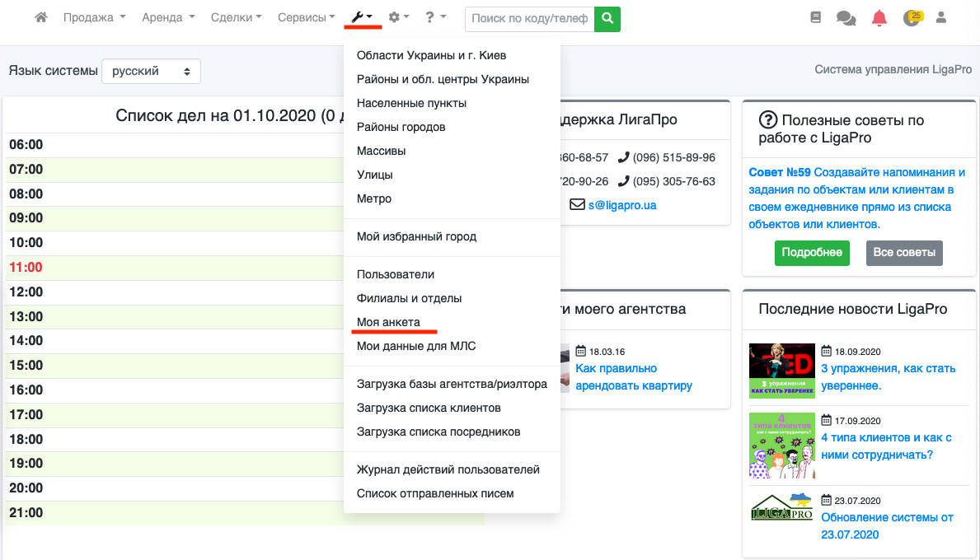Click the circular icon with 25 badge
980x560 pixels.
coord(912,18)
